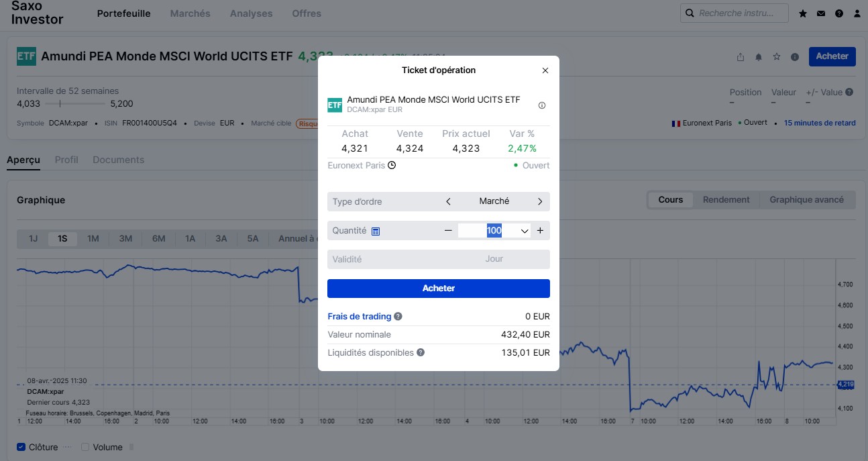This screenshot has height=461, width=868.
Task: Decrease the quantity with the minus button
Action: [x=448, y=231]
